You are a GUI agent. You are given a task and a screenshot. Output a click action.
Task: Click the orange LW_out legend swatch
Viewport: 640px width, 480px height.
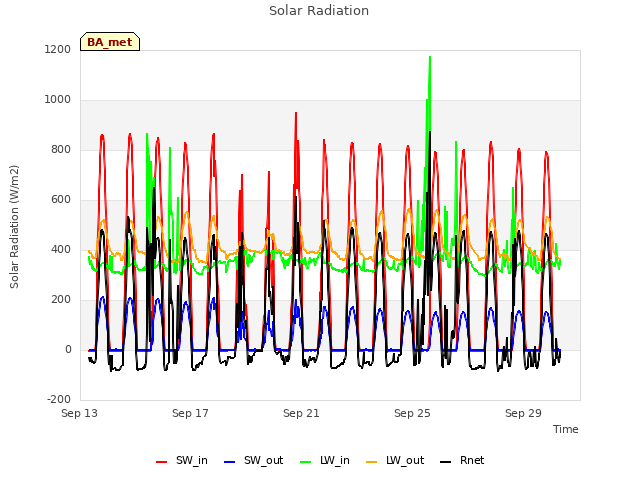click(x=372, y=462)
